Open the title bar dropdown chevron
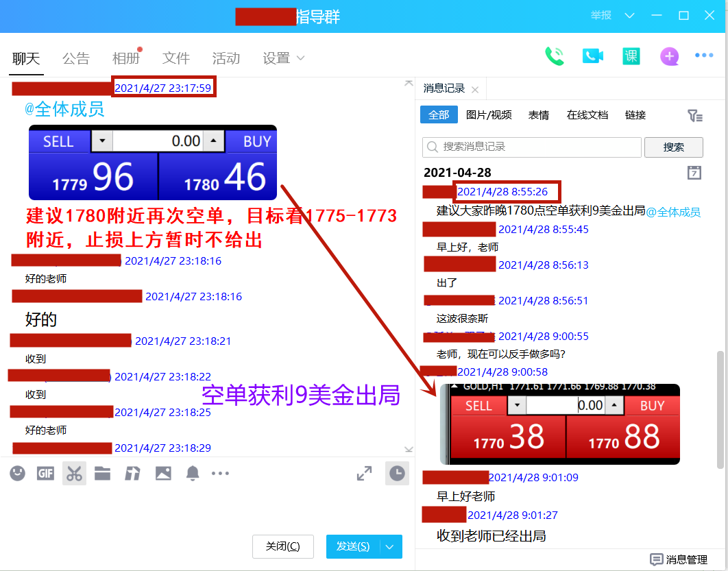The image size is (728, 571). tap(629, 15)
